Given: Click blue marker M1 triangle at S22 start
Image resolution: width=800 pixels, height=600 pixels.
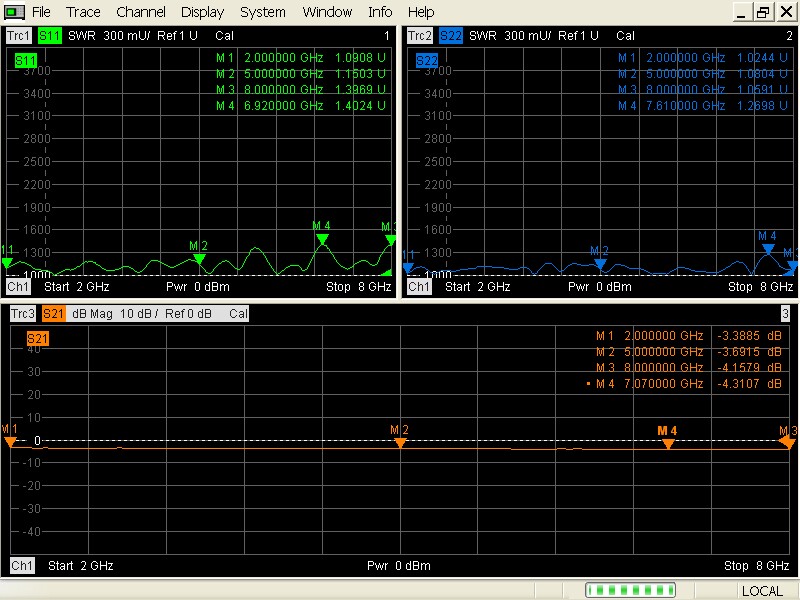Looking at the screenshot, I should pyautogui.click(x=408, y=267).
